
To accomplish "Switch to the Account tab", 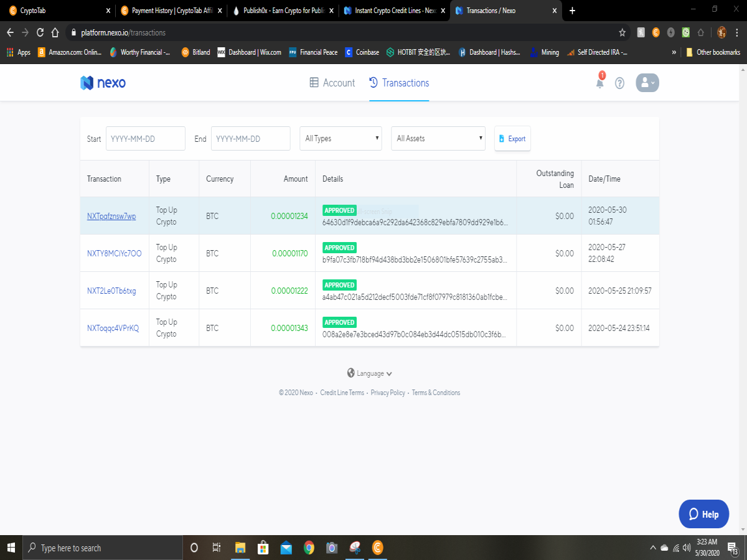I will coord(332,83).
